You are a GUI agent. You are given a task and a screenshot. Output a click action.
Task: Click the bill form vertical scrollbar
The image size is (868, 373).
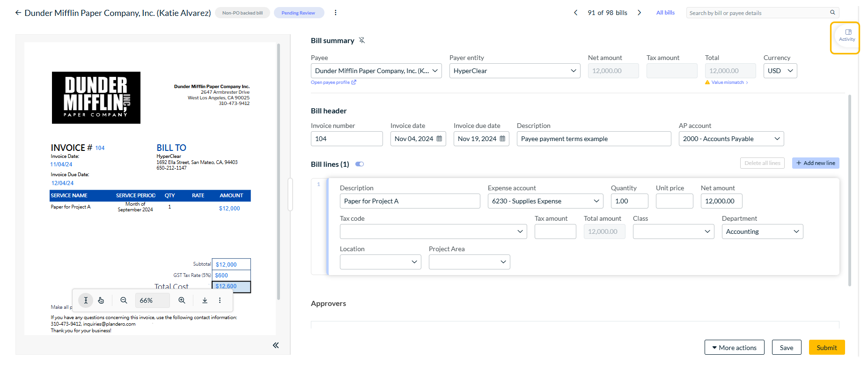[849, 190]
